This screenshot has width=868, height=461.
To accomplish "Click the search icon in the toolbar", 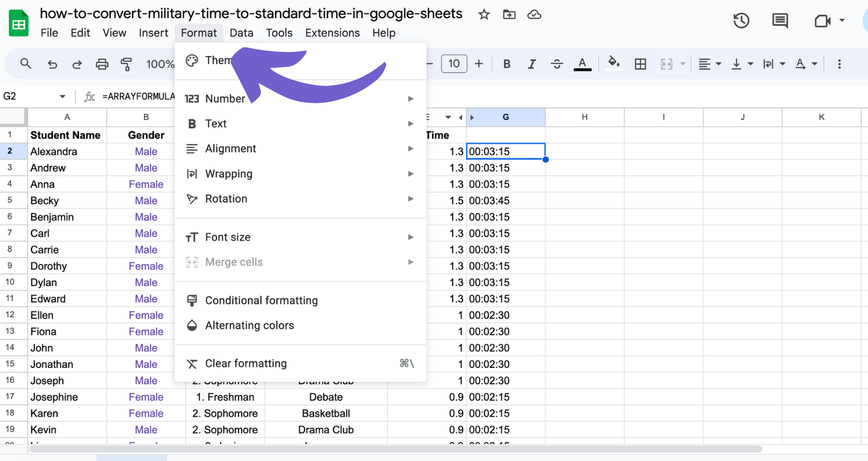I will tap(25, 64).
